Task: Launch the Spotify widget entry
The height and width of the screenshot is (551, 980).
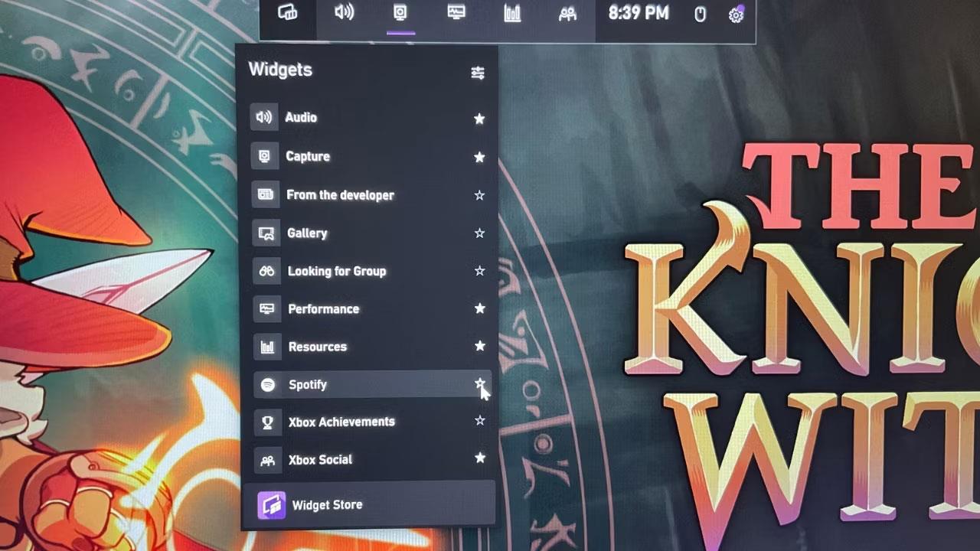Action: [x=374, y=384]
